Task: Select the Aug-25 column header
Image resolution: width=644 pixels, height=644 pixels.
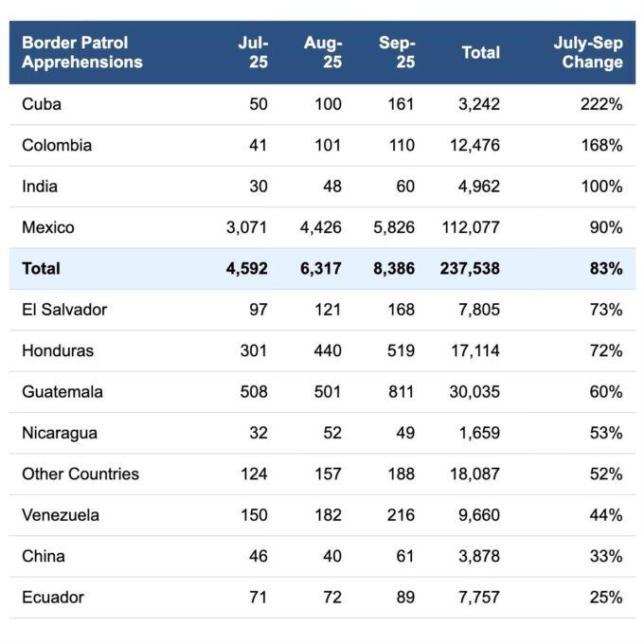Action: (x=323, y=53)
